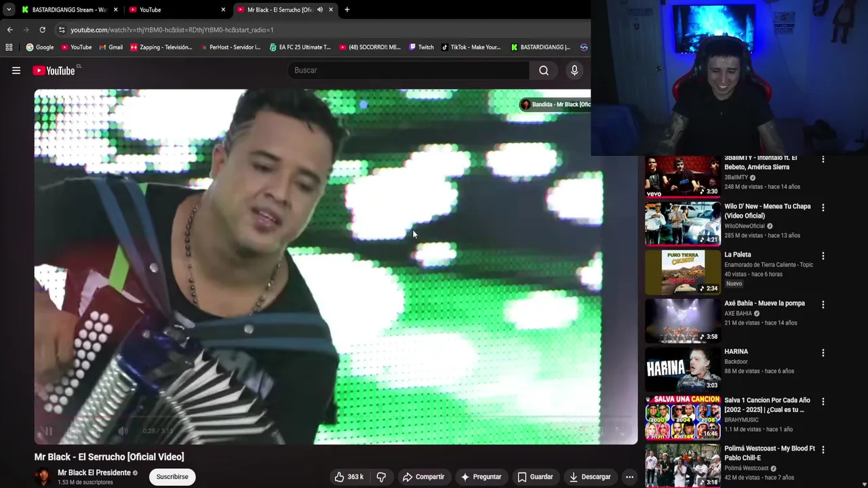Dislike the video with thumbs-down
The width and height of the screenshot is (868, 488).
(381, 477)
